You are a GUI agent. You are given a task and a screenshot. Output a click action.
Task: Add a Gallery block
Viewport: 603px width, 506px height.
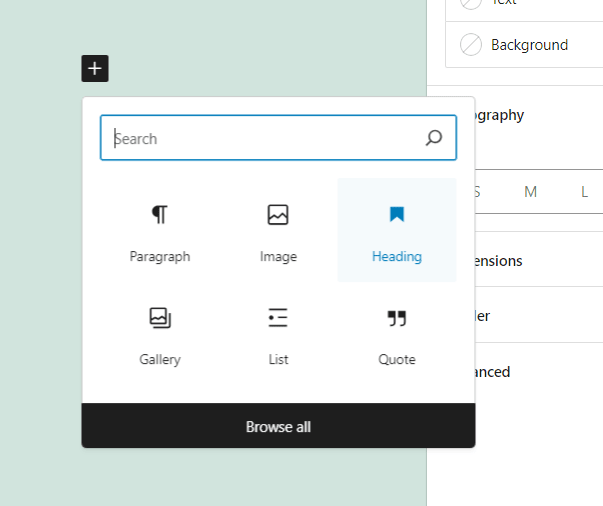[160, 334]
